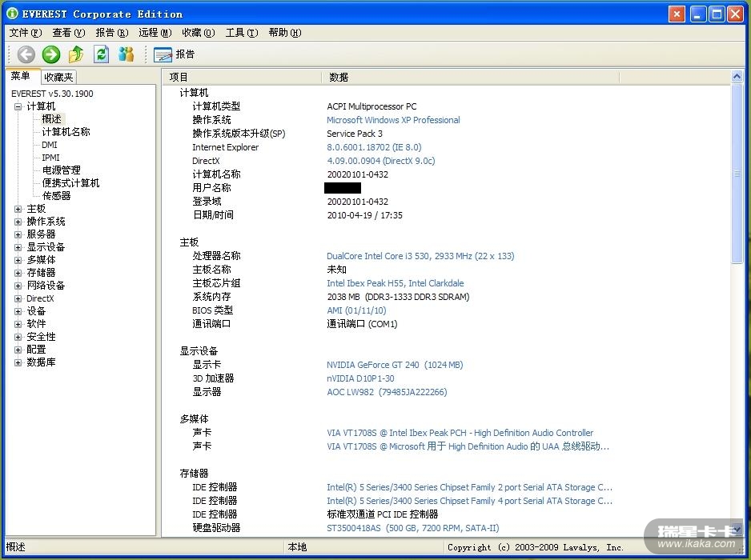This screenshot has width=751, height=560.
Task: Open the 2 port Serial ATA Storage link
Action: [469, 487]
